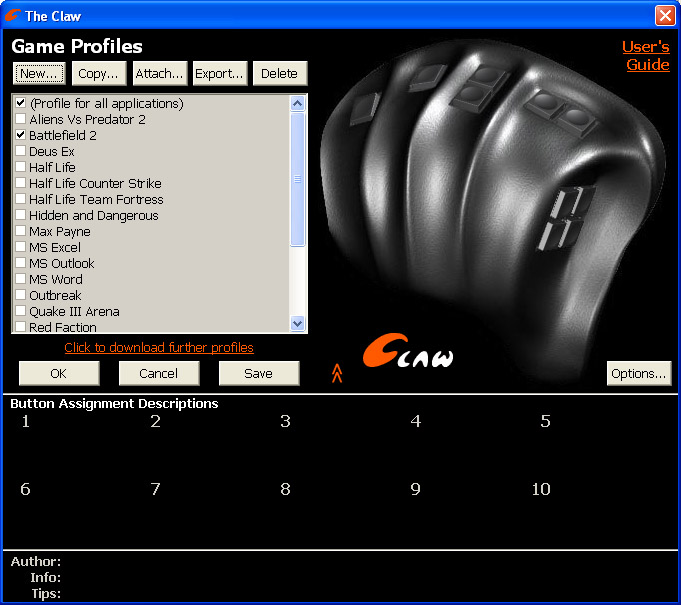Click the Game Profiles heading
The height and width of the screenshot is (605, 681).
click(x=77, y=46)
